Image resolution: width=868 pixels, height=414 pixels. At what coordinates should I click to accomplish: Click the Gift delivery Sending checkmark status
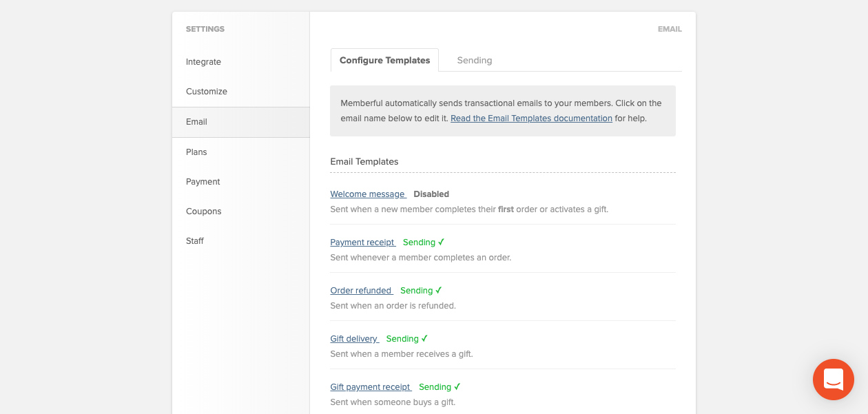click(x=407, y=339)
